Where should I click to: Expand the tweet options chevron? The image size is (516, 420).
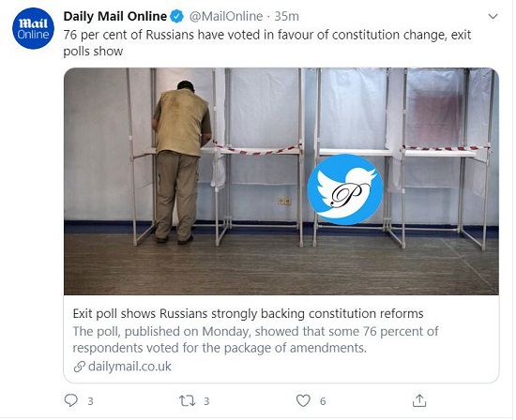(x=493, y=16)
